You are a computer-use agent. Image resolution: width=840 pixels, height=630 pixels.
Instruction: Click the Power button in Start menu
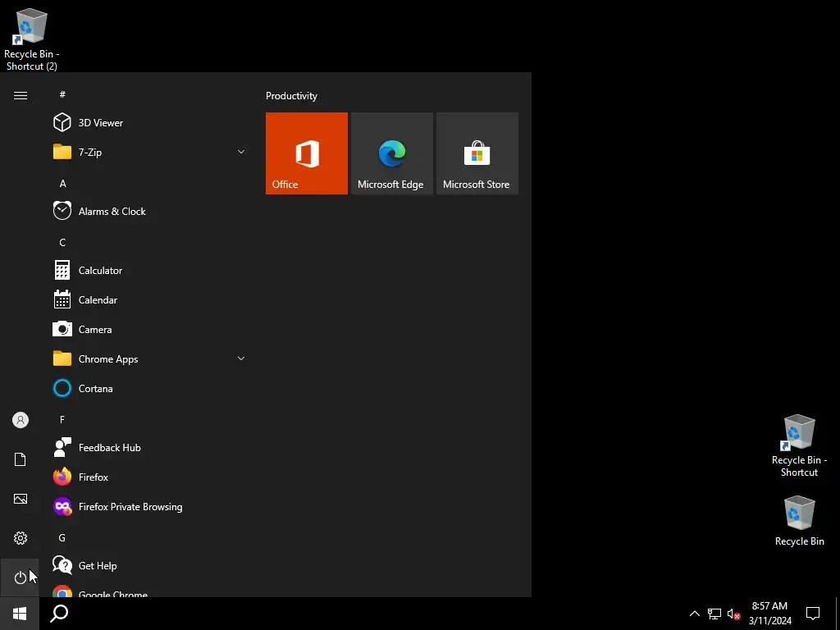pyautogui.click(x=21, y=577)
